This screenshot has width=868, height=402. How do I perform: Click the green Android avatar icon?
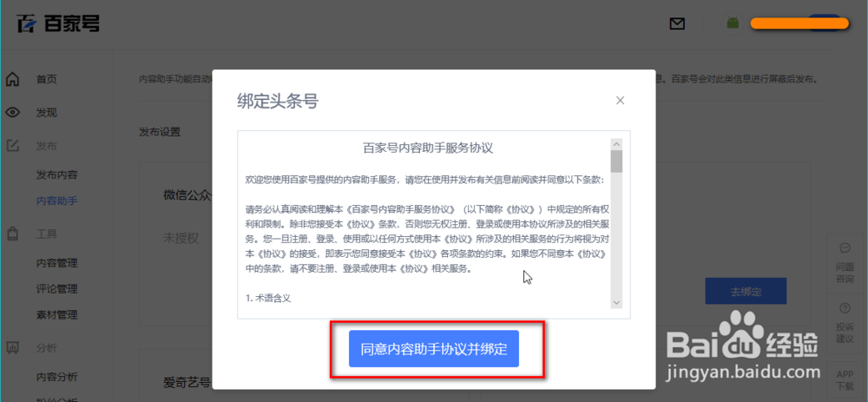pyautogui.click(x=733, y=23)
